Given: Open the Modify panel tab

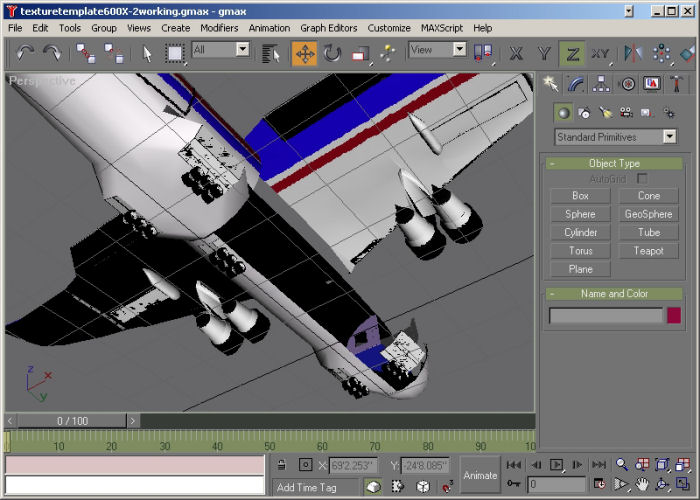Looking at the screenshot, I should point(576,84).
